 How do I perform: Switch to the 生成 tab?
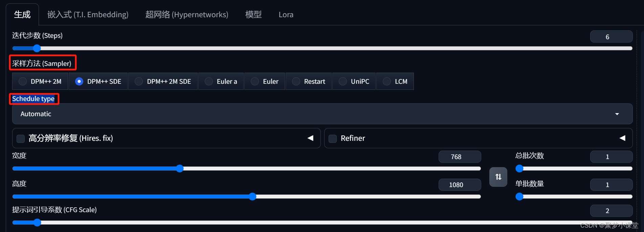pos(22,15)
